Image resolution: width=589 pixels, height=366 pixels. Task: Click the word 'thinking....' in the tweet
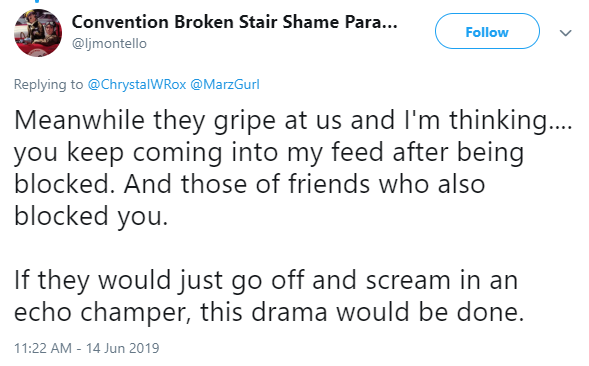(511, 121)
